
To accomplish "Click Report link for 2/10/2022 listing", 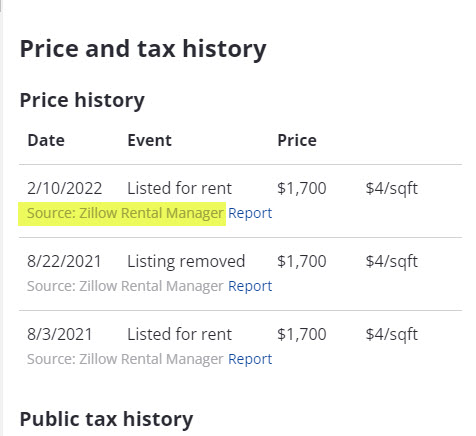I will tap(250, 213).
